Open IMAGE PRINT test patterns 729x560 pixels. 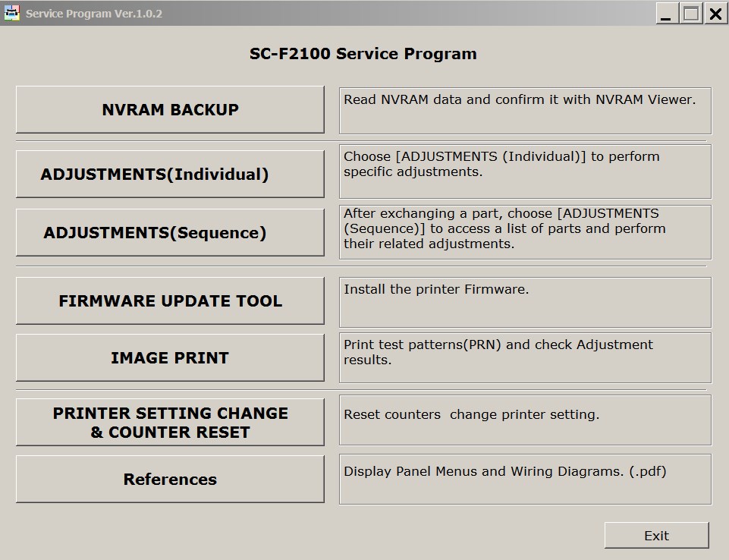coord(170,357)
